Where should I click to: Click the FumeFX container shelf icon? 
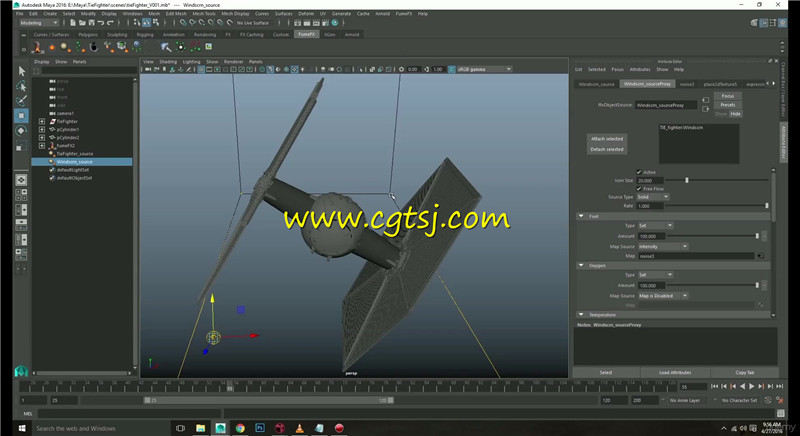pos(37,47)
